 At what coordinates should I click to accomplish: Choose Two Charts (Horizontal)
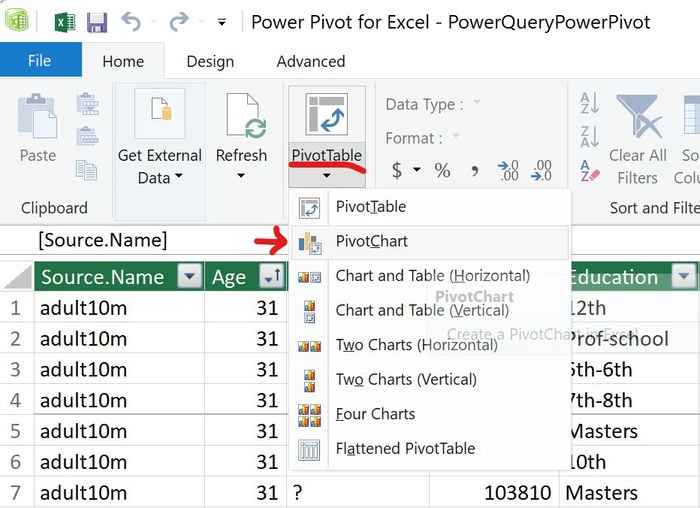pyautogui.click(x=431, y=345)
